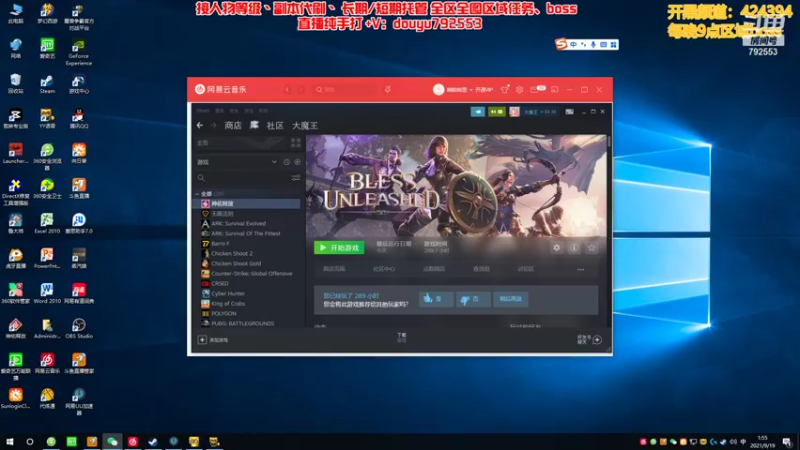This screenshot has width=800, height=450.
Task: Open the Steam downloads 下载 area
Action: point(402,337)
